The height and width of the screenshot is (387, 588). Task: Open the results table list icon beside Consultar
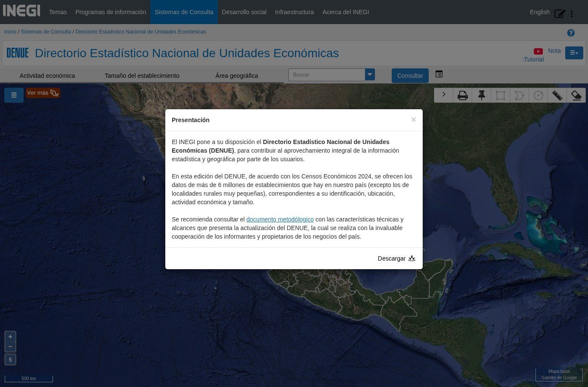coord(439,74)
